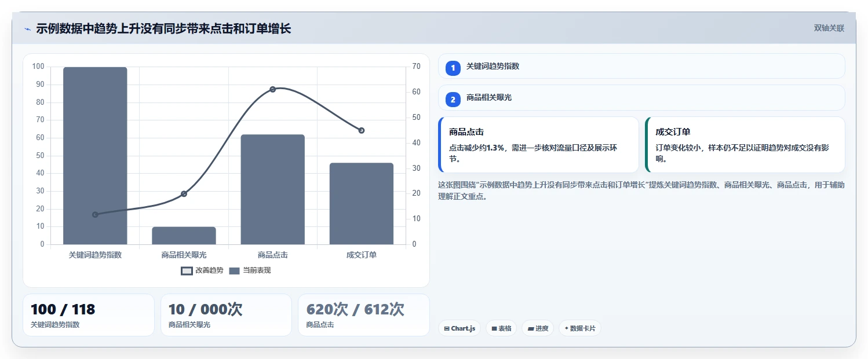Click the 关键词趋势指数 caption under 100 / 118

click(55, 325)
